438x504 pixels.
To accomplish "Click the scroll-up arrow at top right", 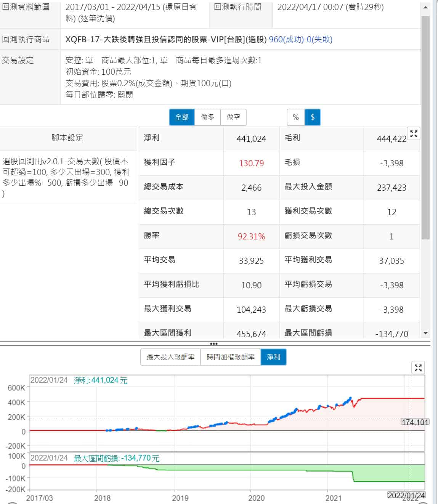I will click(x=425, y=7).
